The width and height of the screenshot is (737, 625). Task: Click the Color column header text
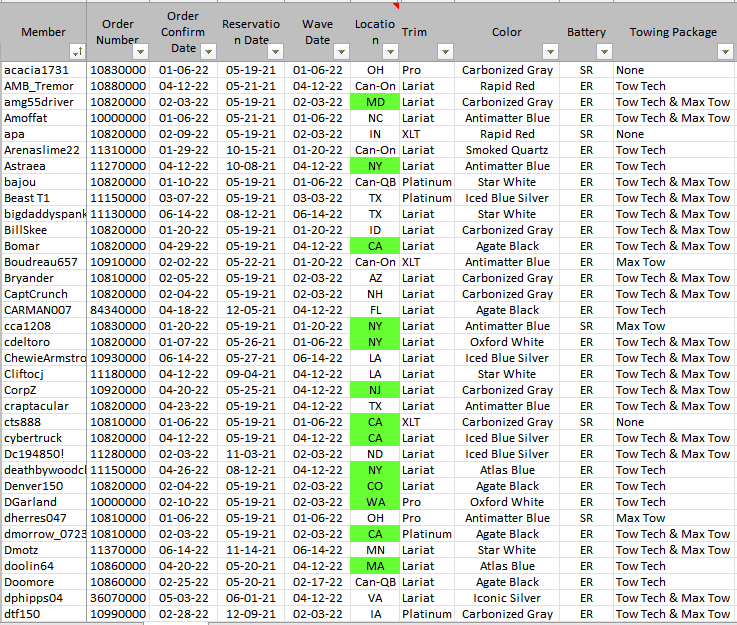coord(507,32)
